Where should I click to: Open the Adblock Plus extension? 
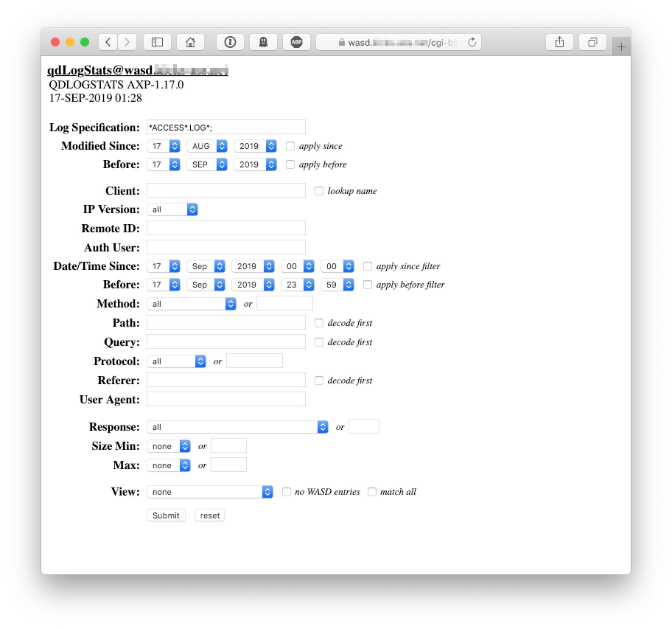[x=296, y=42]
